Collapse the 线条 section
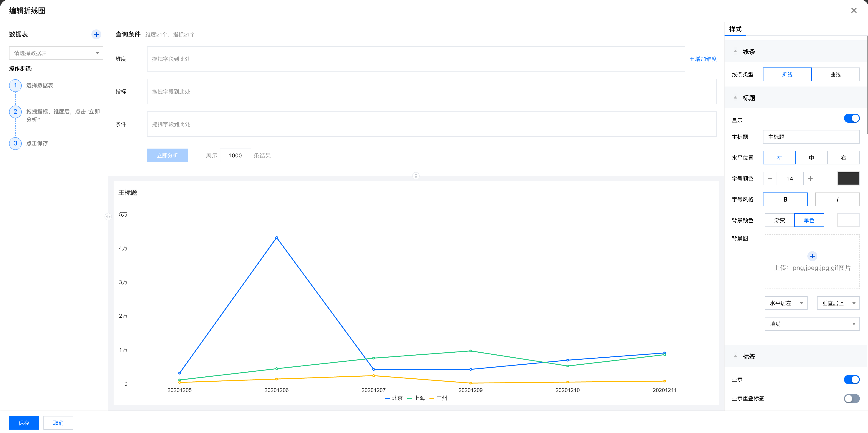This screenshot has height=433, width=868. (735, 52)
